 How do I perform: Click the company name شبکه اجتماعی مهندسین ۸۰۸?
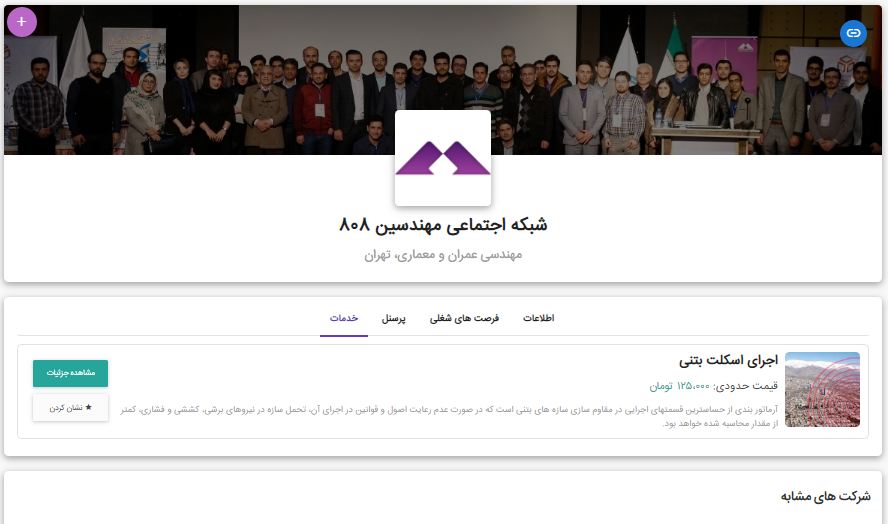click(443, 225)
